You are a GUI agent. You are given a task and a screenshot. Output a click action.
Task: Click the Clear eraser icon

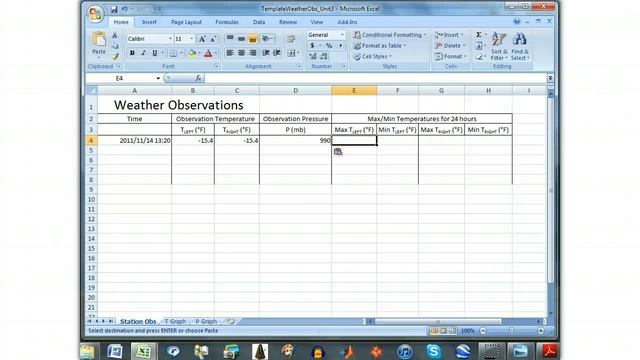click(479, 57)
